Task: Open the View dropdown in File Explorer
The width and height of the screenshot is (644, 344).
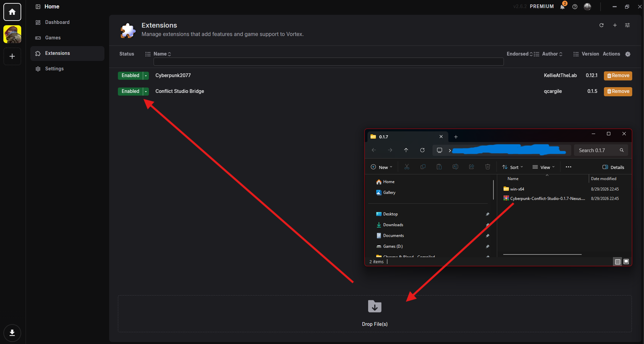Action: pos(544,167)
